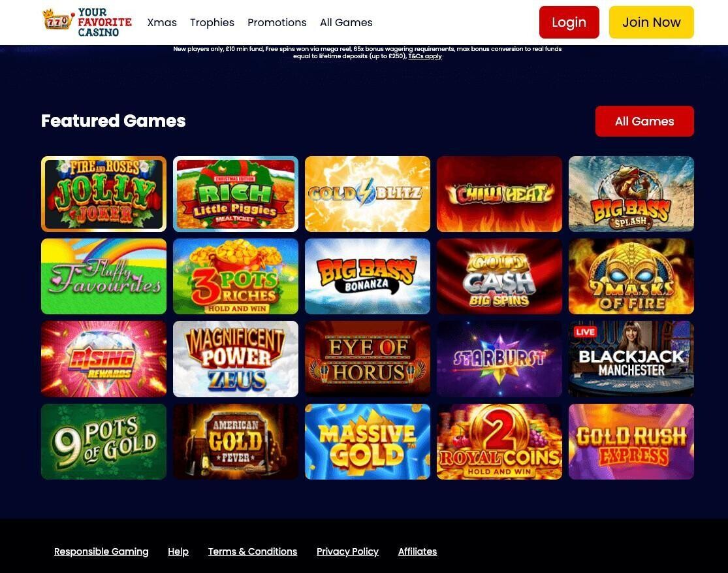Viewport: 728px width, 573px height.
Task: Select All Games in top navigation
Action: click(x=346, y=22)
